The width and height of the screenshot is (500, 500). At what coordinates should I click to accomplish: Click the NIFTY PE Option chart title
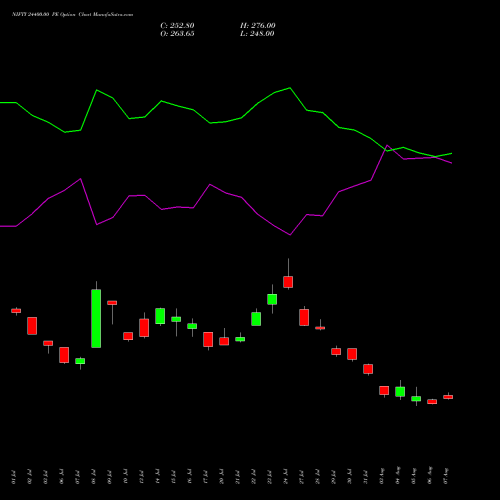point(72,15)
